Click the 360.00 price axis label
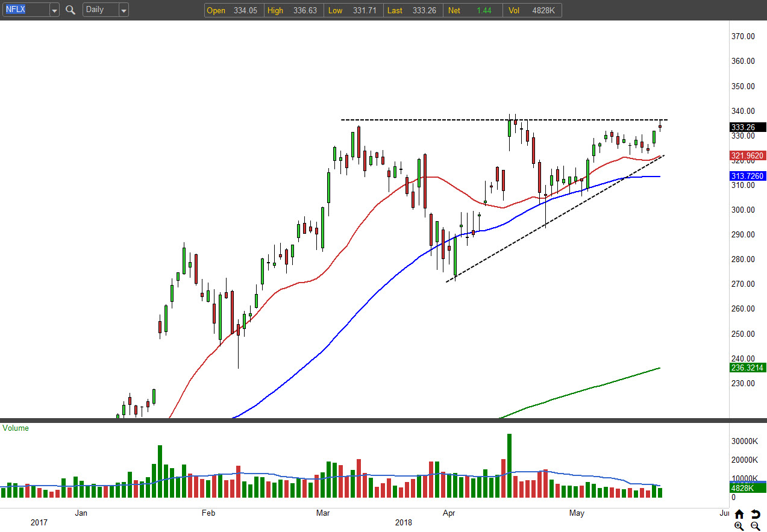 (x=743, y=61)
